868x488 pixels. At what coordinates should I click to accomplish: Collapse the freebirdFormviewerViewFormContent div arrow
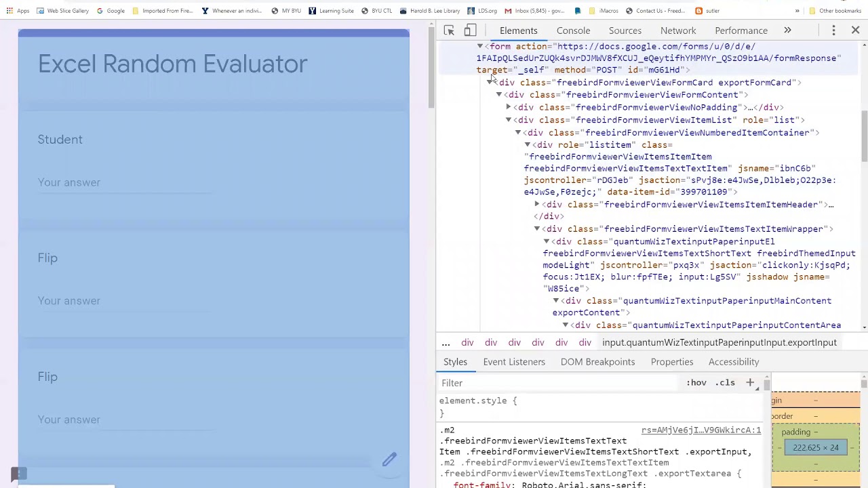point(499,95)
